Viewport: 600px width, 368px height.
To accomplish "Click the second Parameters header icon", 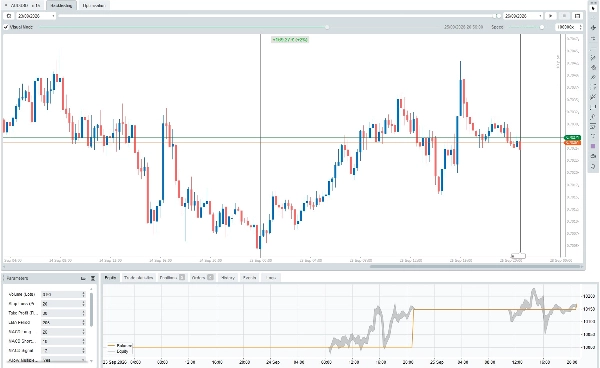I will (x=93, y=278).
